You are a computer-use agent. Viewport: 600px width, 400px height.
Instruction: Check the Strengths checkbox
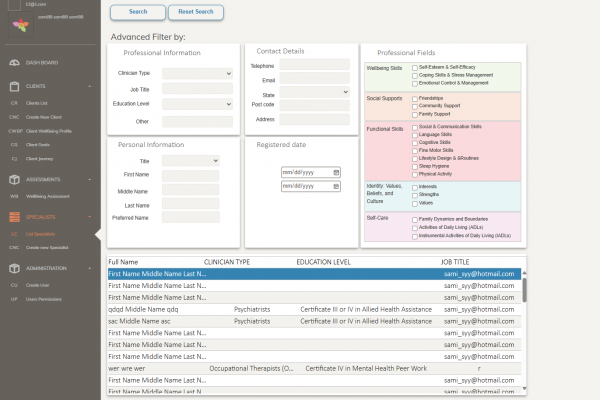point(414,195)
